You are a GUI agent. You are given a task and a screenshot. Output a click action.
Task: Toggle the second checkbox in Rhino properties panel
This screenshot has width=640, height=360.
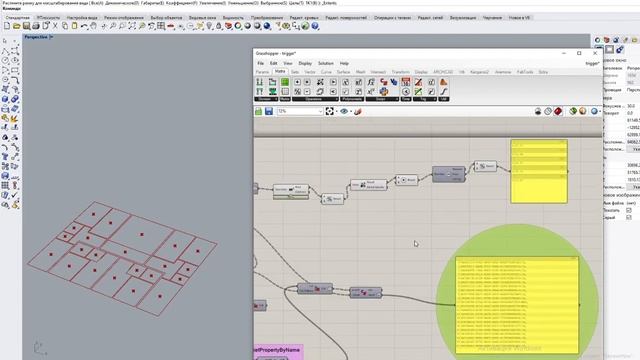coord(629,218)
